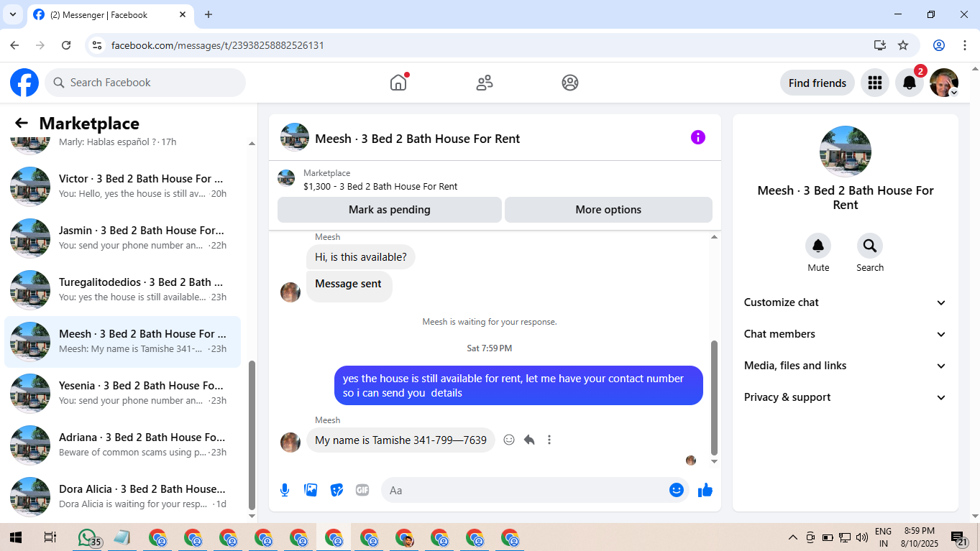Click the browser address bar URL
The height and width of the screenshot is (551, 980).
pyautogui.click(x=218, y=45)
